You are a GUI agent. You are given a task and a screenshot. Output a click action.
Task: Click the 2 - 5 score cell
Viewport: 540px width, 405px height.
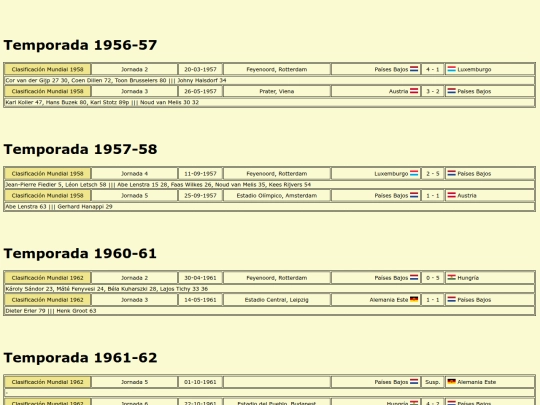433,174
